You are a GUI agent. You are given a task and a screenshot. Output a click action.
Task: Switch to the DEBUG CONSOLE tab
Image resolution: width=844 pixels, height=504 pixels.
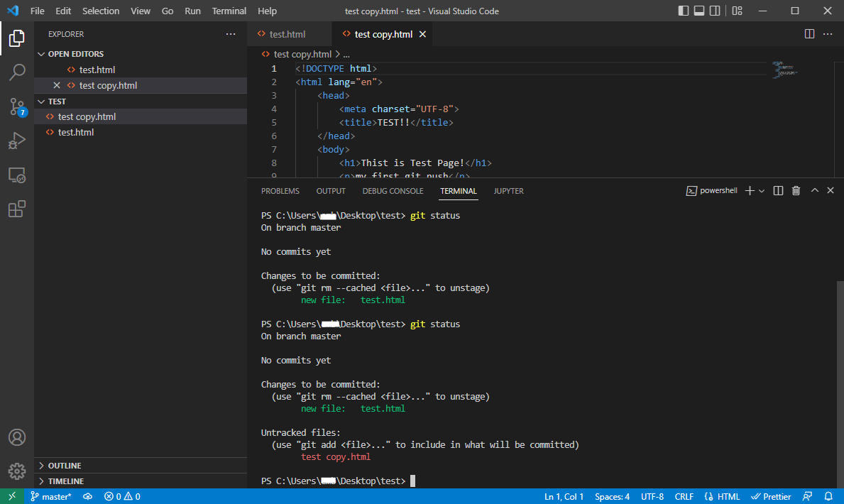(x=393, y=191)
